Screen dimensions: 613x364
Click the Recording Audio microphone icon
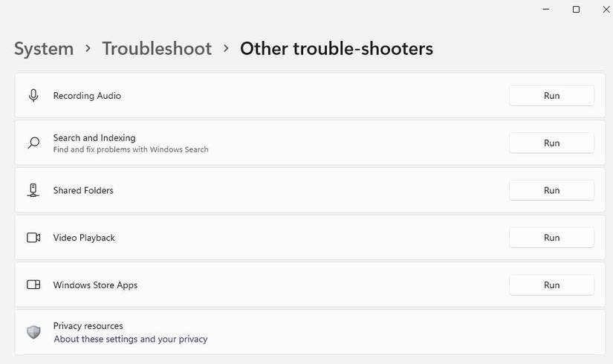click(x=33, y=96)
